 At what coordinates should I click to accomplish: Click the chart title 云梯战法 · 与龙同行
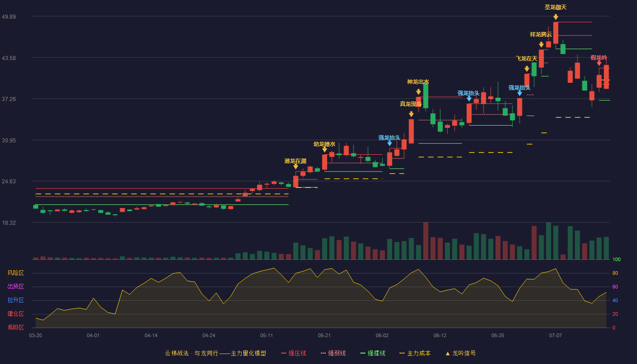pos(192,353)
